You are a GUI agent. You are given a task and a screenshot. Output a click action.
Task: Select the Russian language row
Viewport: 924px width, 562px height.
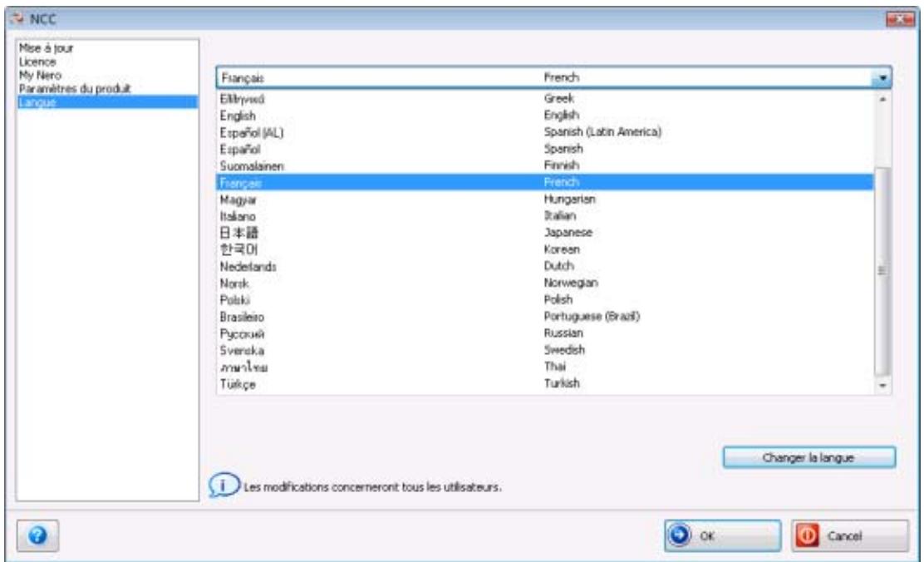click(x=545, y=333)
